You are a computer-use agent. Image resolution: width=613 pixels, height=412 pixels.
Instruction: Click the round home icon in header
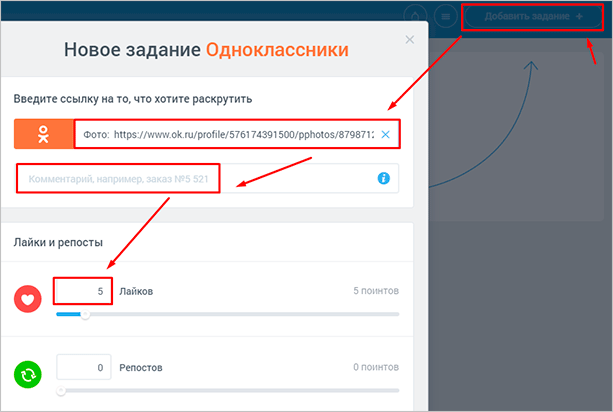point(415,17)
